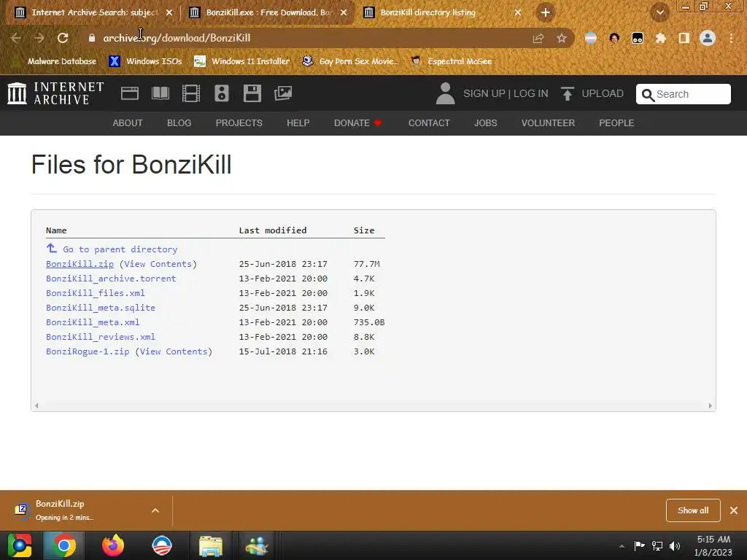Open BonziKill_meta.xml link

click(93, 322)
